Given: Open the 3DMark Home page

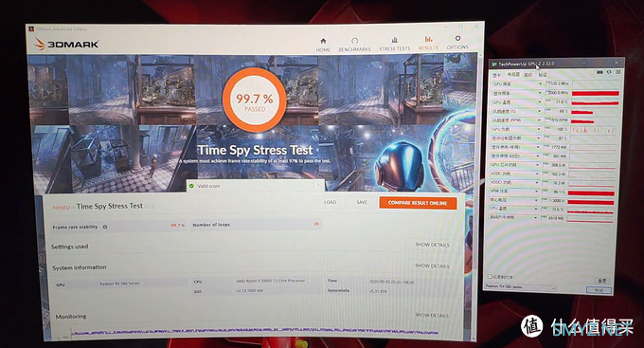Looking at the screenshot, I should 323,45.
